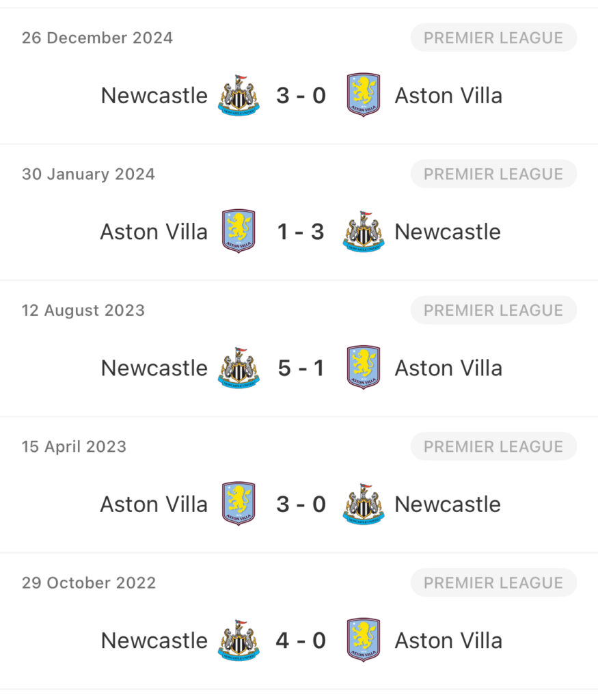Click Aston Villa crest in 30 January 2024 match
The image size is (598, 700).
239,231
